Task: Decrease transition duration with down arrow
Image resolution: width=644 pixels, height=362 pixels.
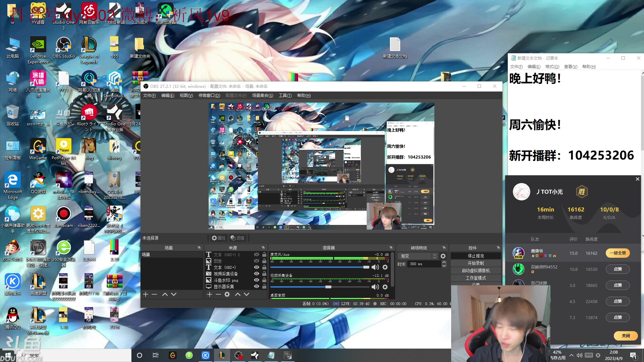Action: (444, 266)
